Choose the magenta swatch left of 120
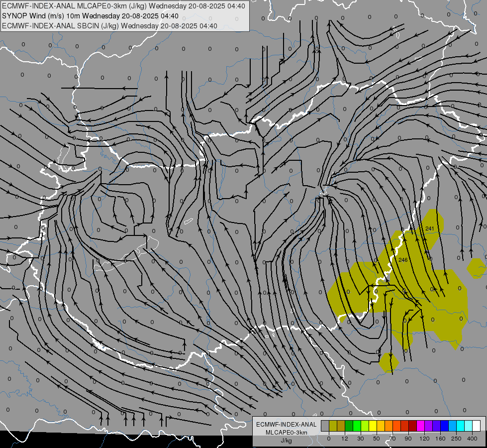 421,426
